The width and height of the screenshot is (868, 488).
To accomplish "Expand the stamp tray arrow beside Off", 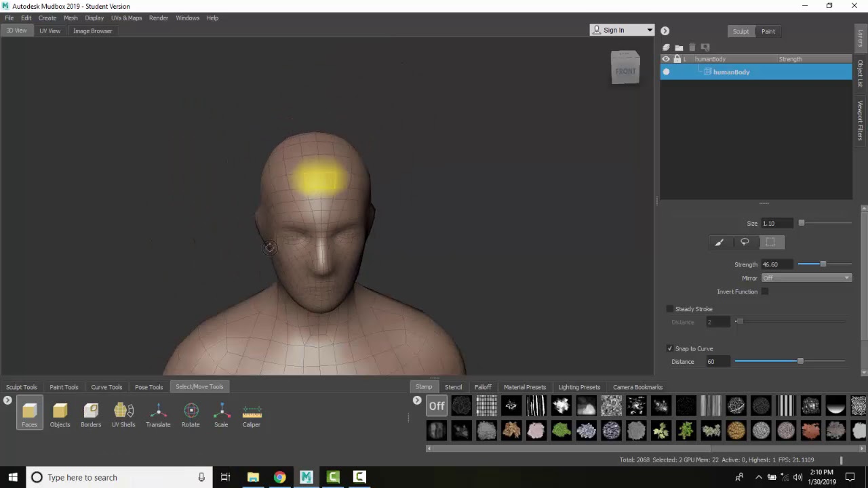I will [417, 401].
